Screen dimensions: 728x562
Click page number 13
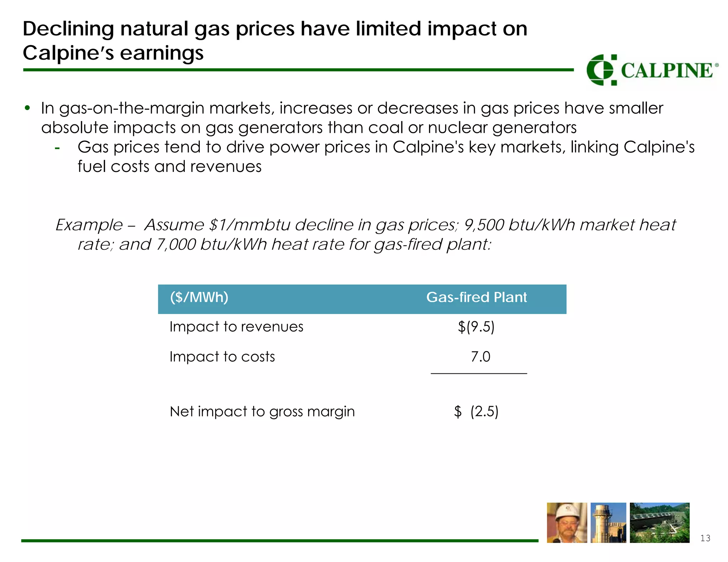tap(705, 538)
